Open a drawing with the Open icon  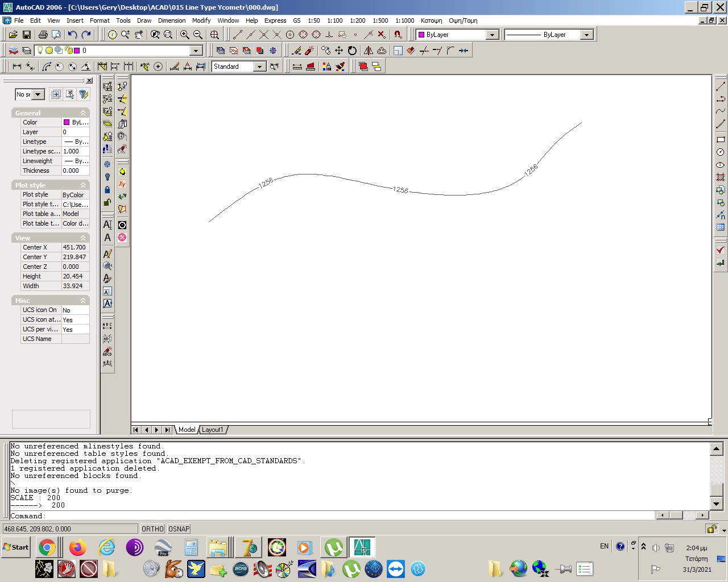click(13, 34)
